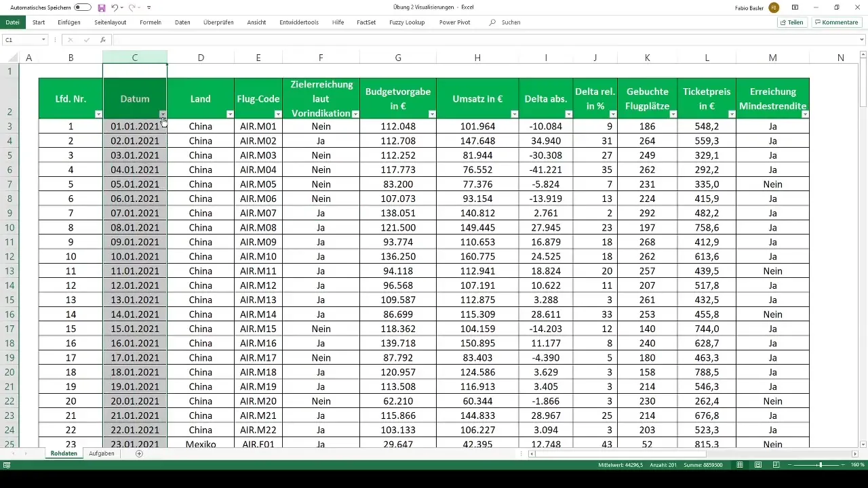Open Gebuchte Flugplätze filter dropdown
868x488 pixels.
[x=672, y=115]
